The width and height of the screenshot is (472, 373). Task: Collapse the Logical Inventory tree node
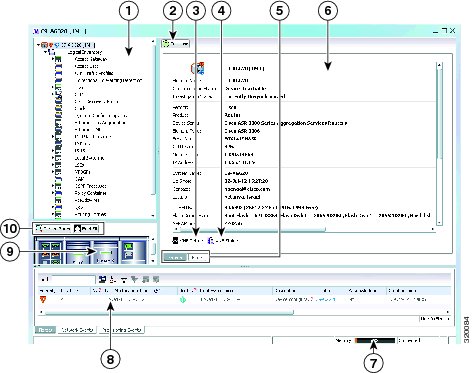pyautogui.click(x=45, y=52)
